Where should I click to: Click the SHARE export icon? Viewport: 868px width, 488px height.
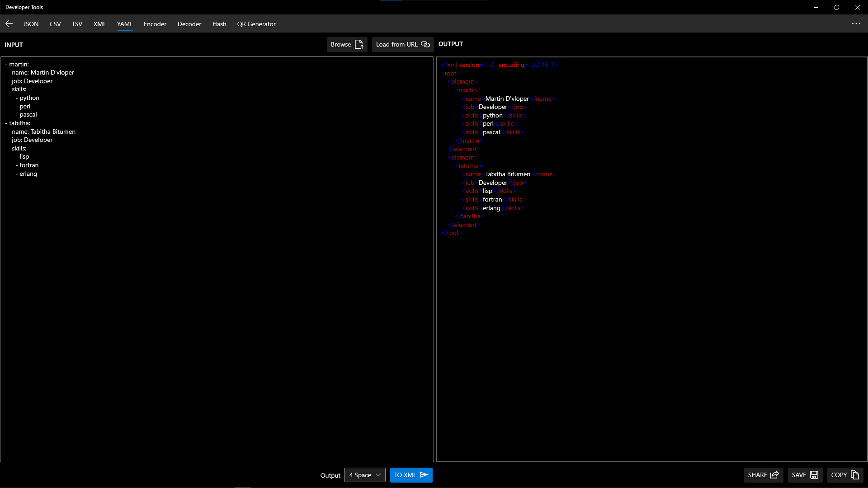[x=774, y=475]
